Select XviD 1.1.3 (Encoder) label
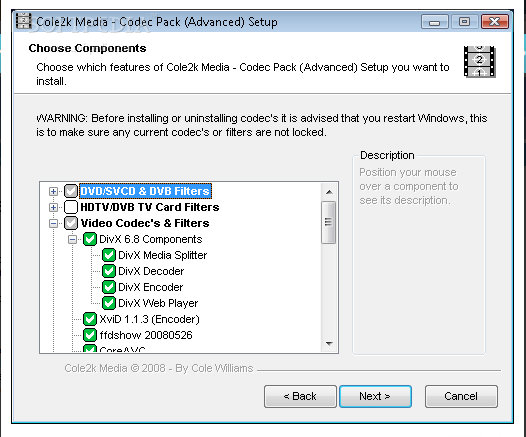Image resolution: width=526 pixels, height=437 pixels. [x=149, y=319]
